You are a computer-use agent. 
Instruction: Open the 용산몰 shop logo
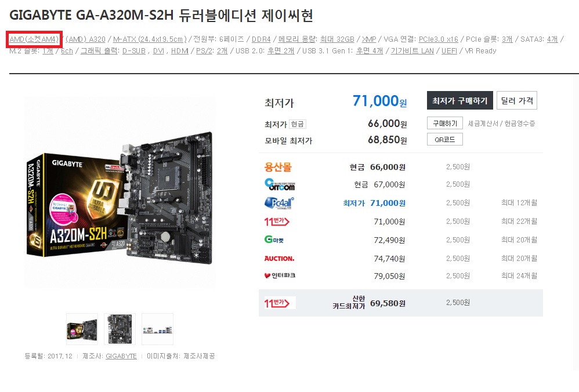(278, 167)
